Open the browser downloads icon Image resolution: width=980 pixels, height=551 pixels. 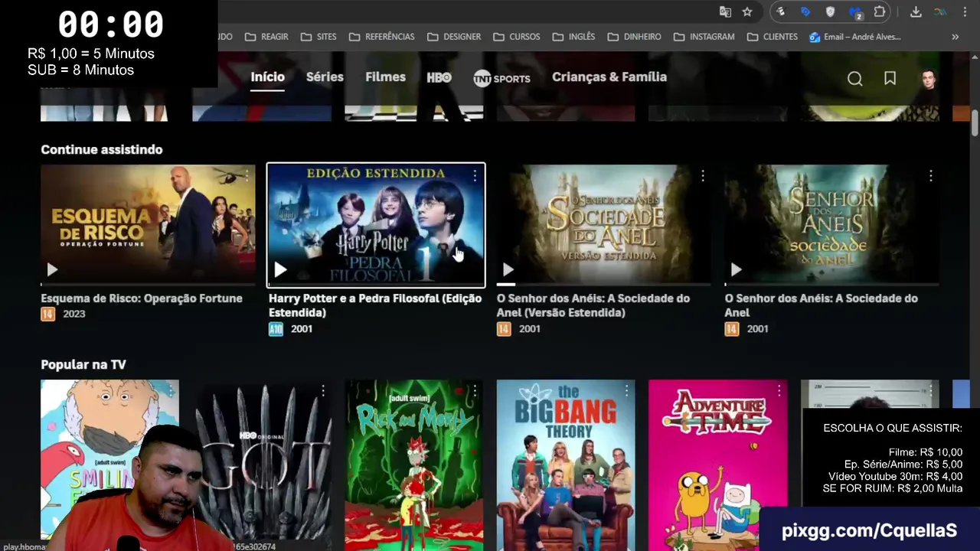pos(916,11)
